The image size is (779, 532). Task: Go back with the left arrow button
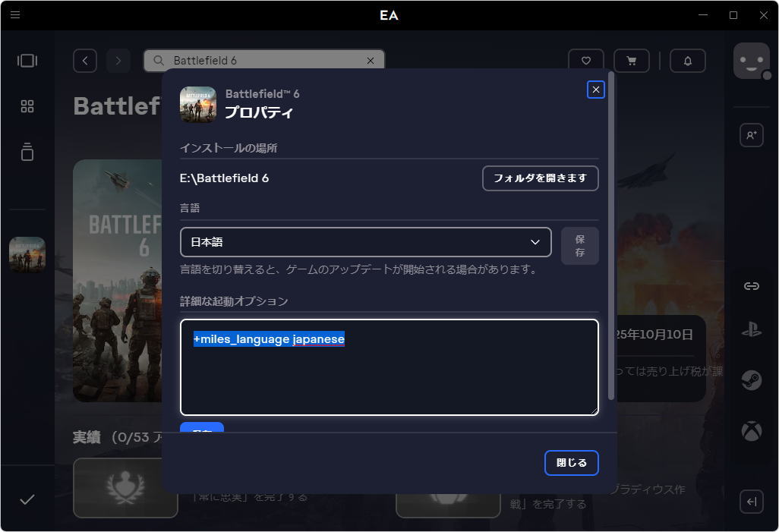[x=85, y=61]
